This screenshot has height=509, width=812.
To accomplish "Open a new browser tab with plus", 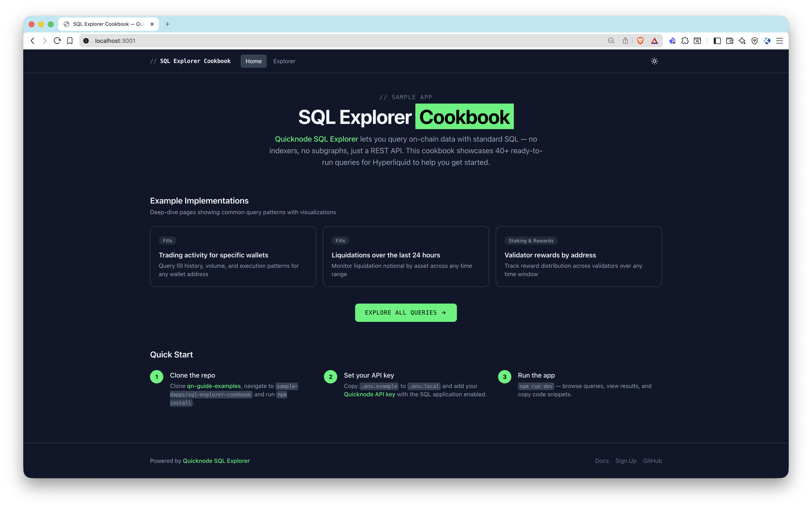I will click(167, 24).
